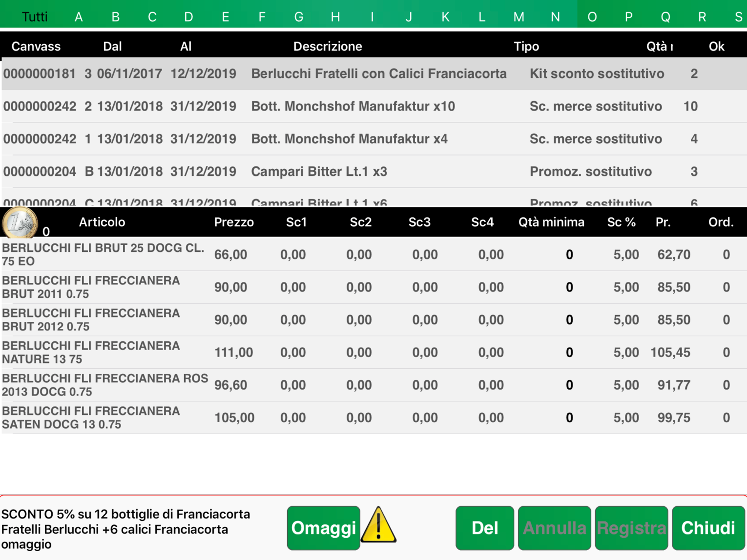Viewport: 747px width, 560px height.
Task: Select article FRECCIANERA BRUT 2011 0.75
Action: tap(373, 287)
